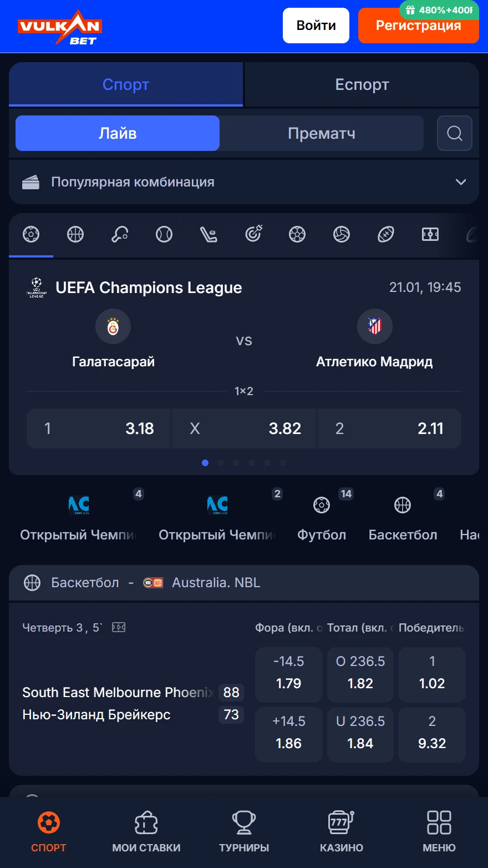Click the Регистрация button
Screen dimensions: 488x868
[418, 26]
